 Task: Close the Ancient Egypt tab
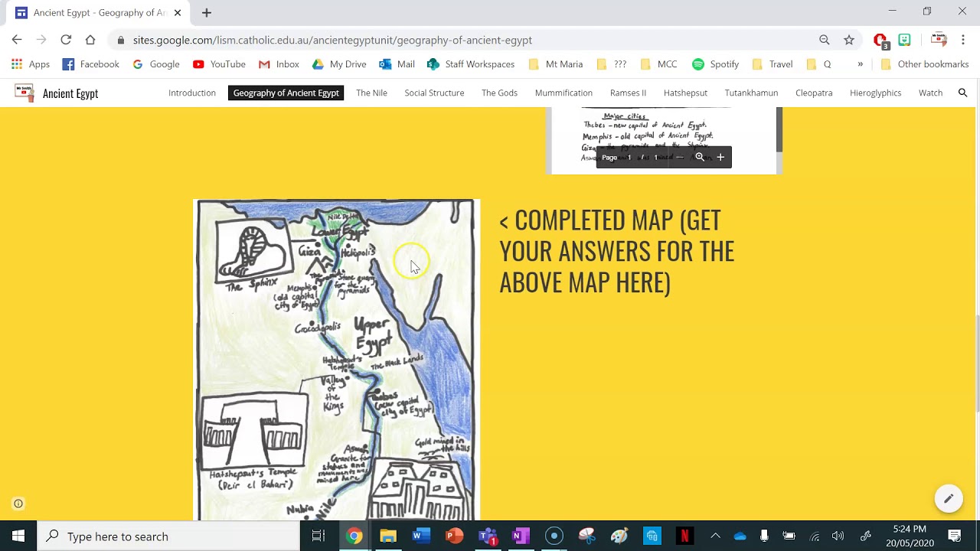178,12
